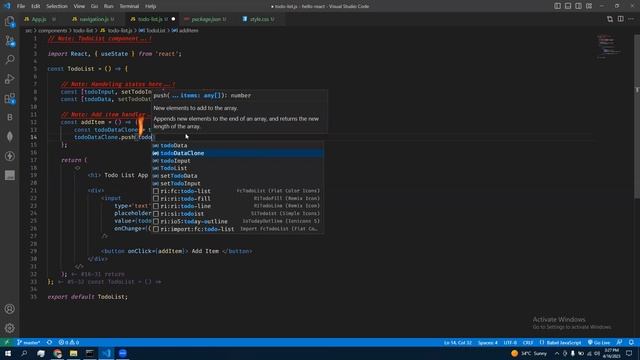Select 'setTodoData' autocomplete suggestion
Image resolution: width=640 pixels, height=360 pixels.
click(238, 176)
